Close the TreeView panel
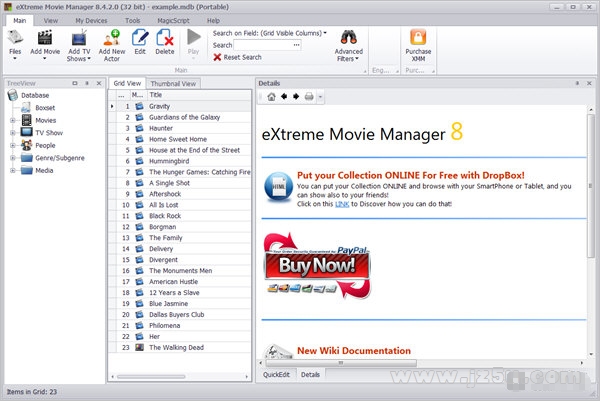The image size is (600, 401). click(x=99, y=83)
